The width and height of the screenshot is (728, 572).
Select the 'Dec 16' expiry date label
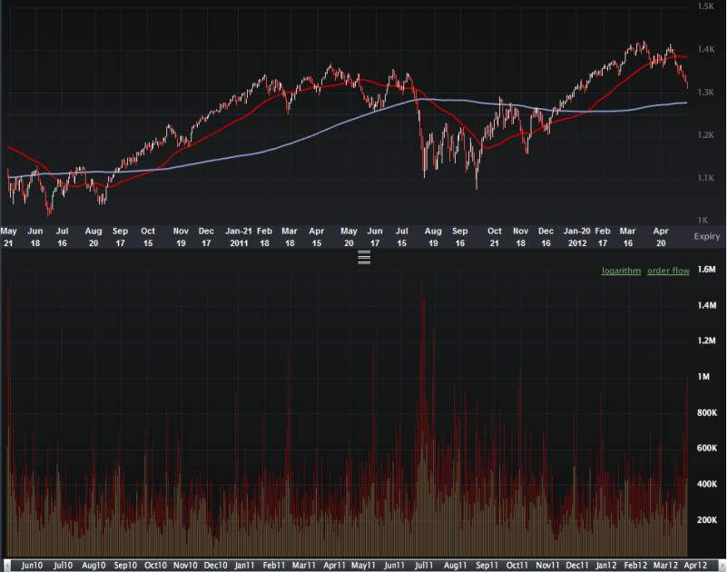pos(546,237)
